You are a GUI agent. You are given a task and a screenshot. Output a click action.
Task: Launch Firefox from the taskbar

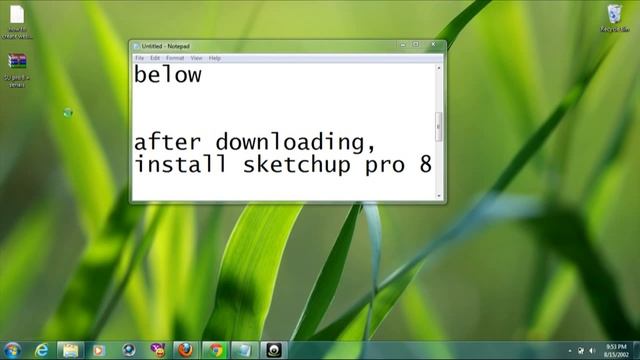coord(185,350)
